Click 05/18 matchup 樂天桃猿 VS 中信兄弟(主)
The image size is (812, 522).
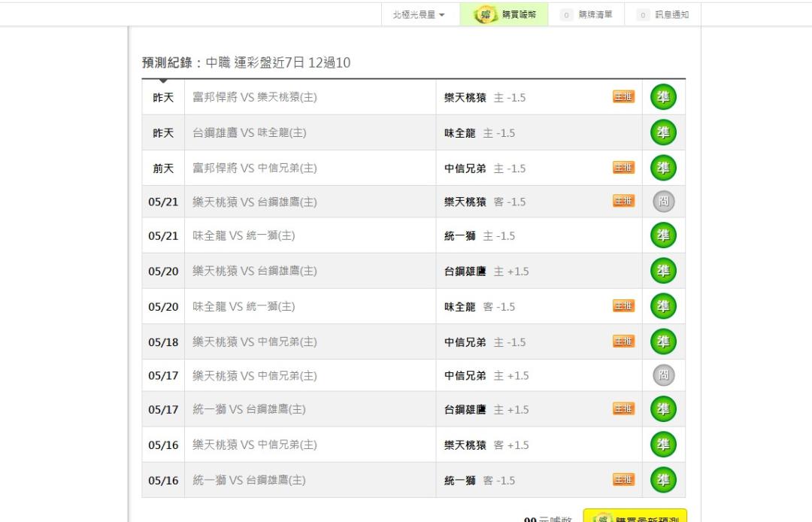255,341
